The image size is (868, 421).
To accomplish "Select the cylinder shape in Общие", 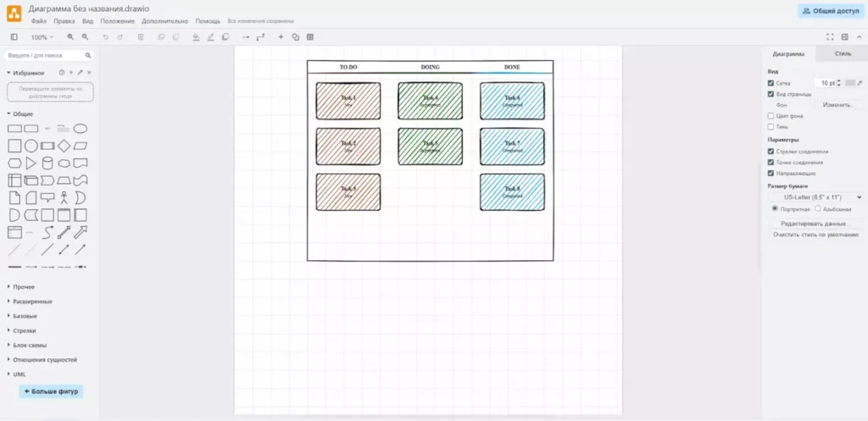I will click(47, 163).
